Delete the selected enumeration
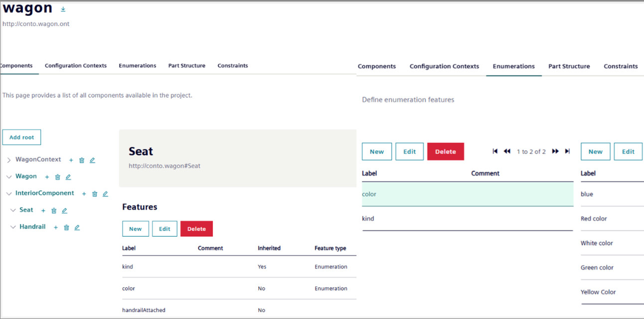This screenshot has height=319, width=644. [446, 152]
